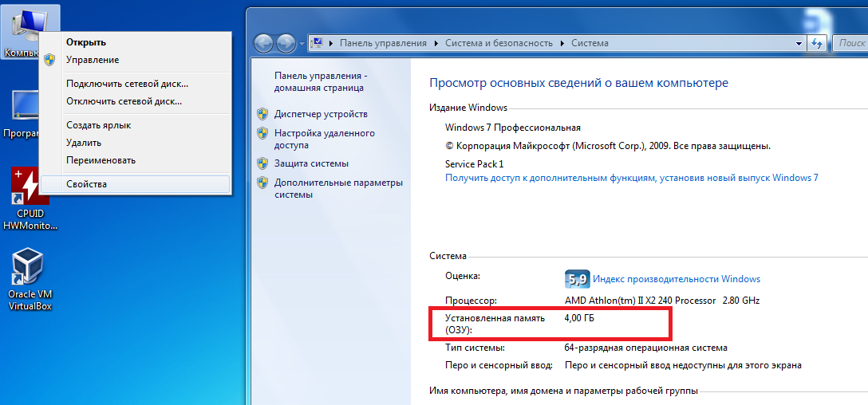Click Панель управления breadcrumb segment

click(x=383, y=42)
